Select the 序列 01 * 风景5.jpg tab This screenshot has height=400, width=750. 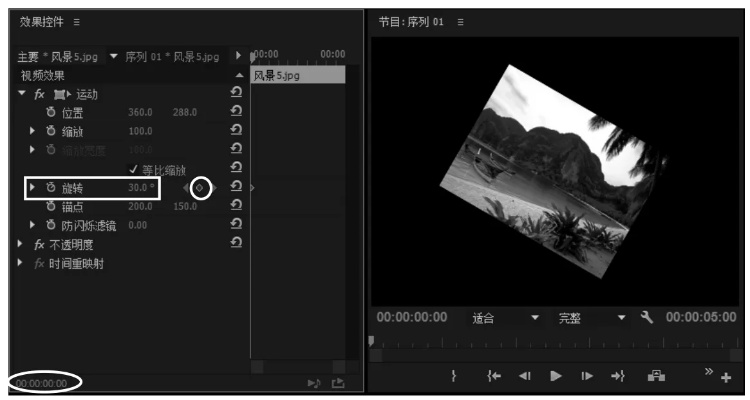tap(172, 57)
